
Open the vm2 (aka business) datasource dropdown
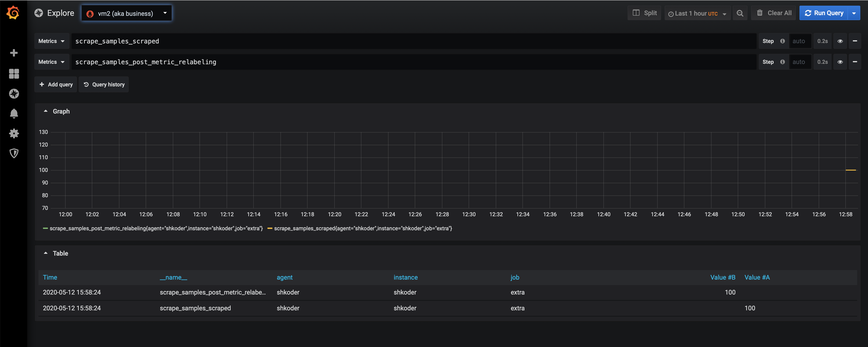127,13
